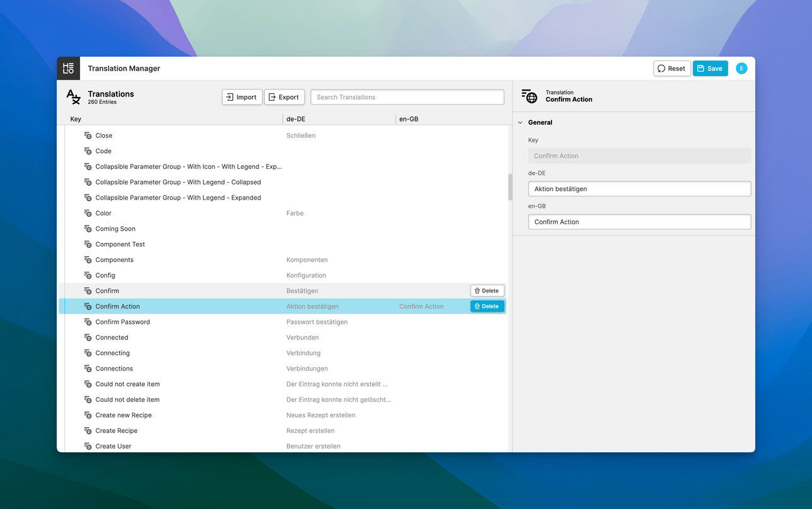The height and width of the screenshot is (509, 812).
Task: Collapse the General section chevron
Action: 520,123
